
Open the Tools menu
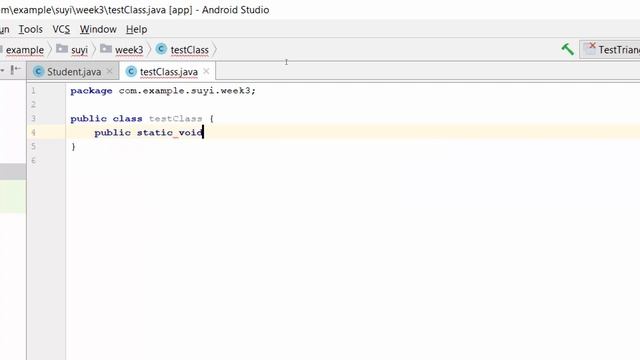31,29
